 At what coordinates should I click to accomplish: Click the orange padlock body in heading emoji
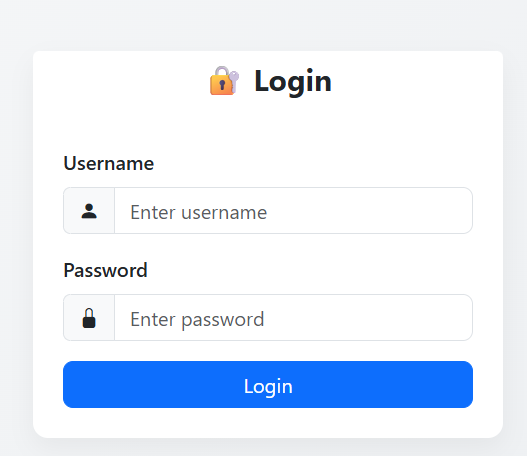point(221,85)
